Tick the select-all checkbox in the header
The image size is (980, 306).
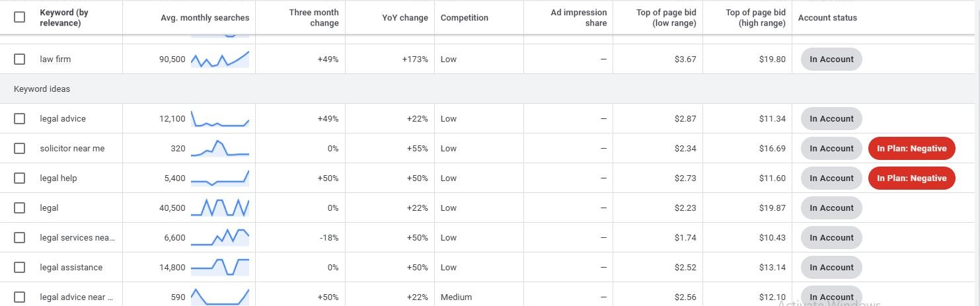[19, 17]
